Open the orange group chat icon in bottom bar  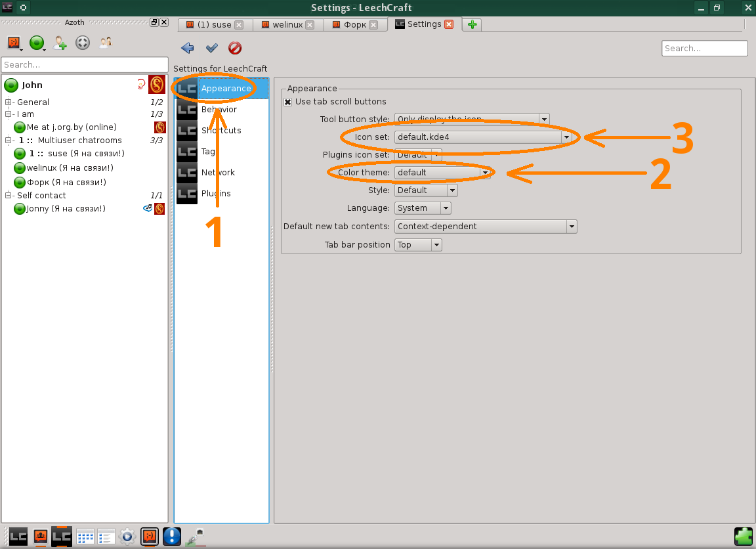coord(41,537)
